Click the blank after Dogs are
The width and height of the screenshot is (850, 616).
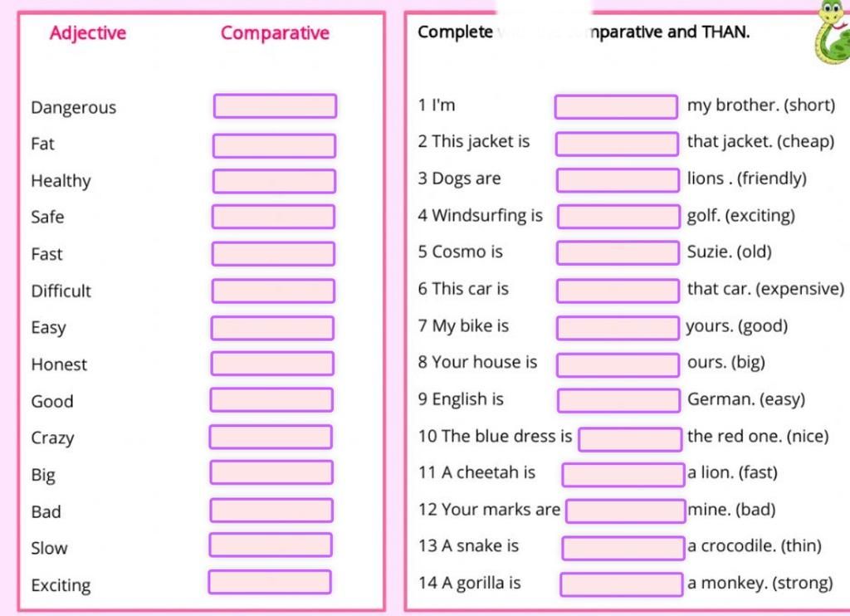(618, 181)
